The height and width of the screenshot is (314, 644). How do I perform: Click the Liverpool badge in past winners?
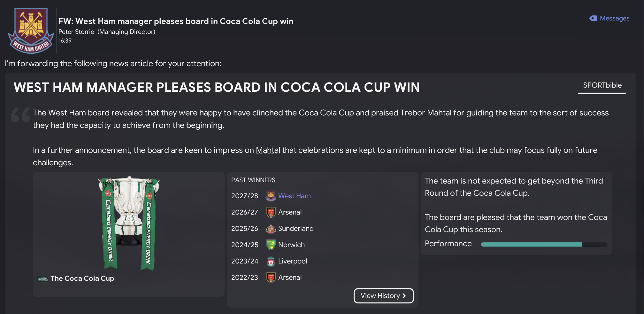271,261
